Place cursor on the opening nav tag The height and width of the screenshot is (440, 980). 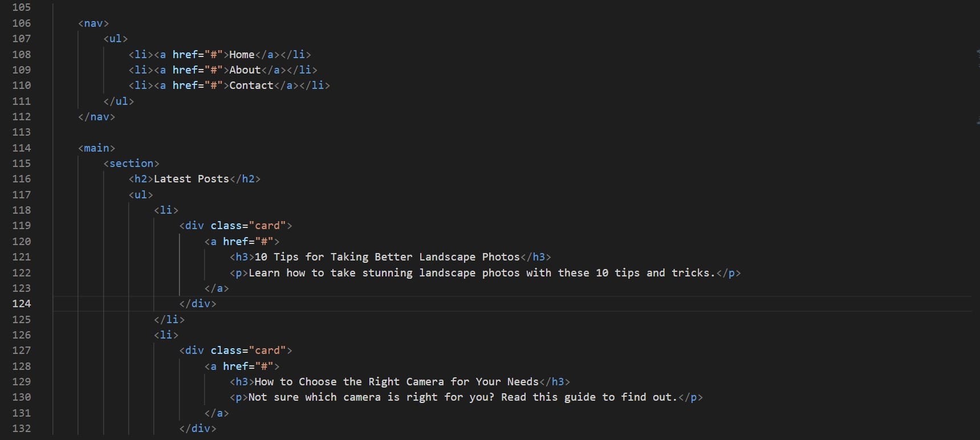(x=93, y=23)
